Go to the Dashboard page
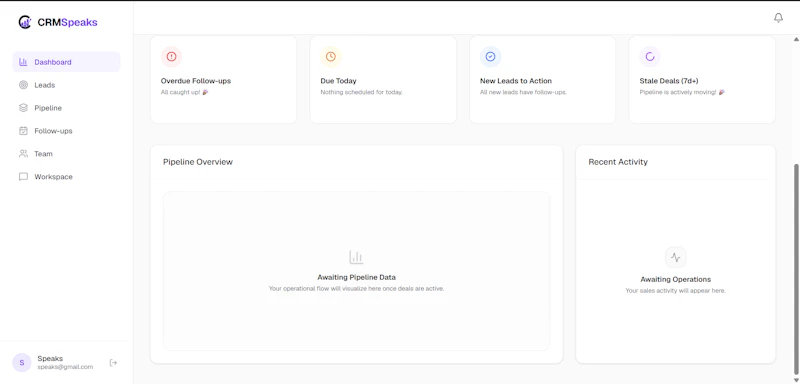 click(66, 62)
